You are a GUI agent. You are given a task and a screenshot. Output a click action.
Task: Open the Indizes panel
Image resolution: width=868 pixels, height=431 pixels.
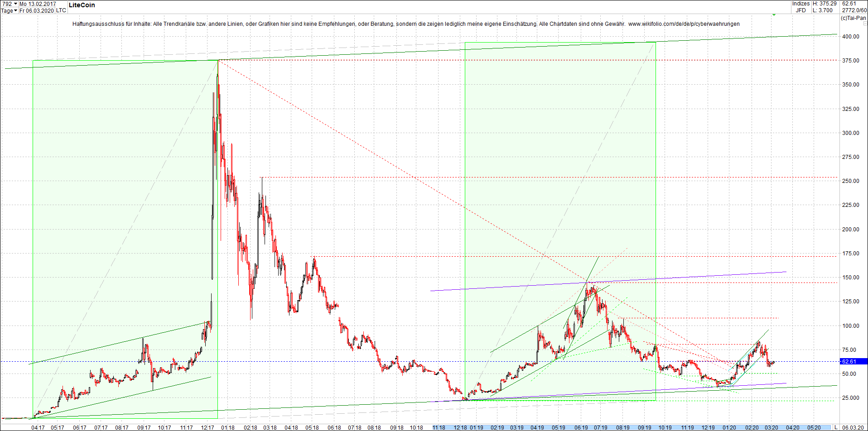coord(801,4)
